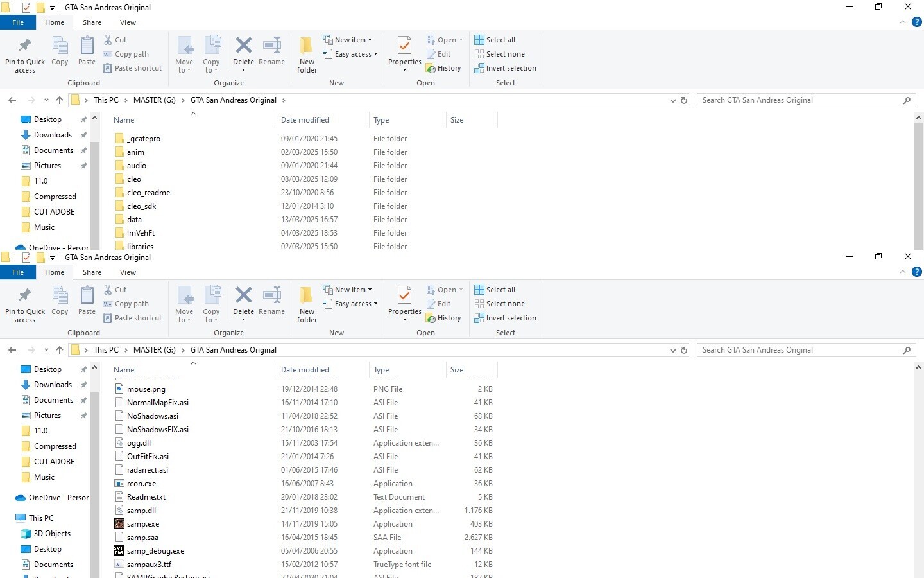
Task: Click New folder in the upper window ribbon
Action: (x=307, y=54)
